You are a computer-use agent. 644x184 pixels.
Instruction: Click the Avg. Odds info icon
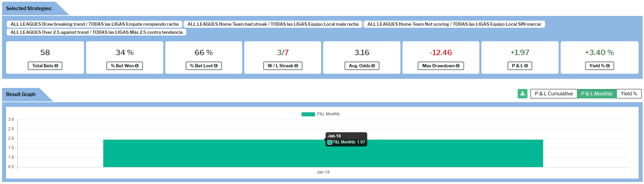click(x=373, y=66)
